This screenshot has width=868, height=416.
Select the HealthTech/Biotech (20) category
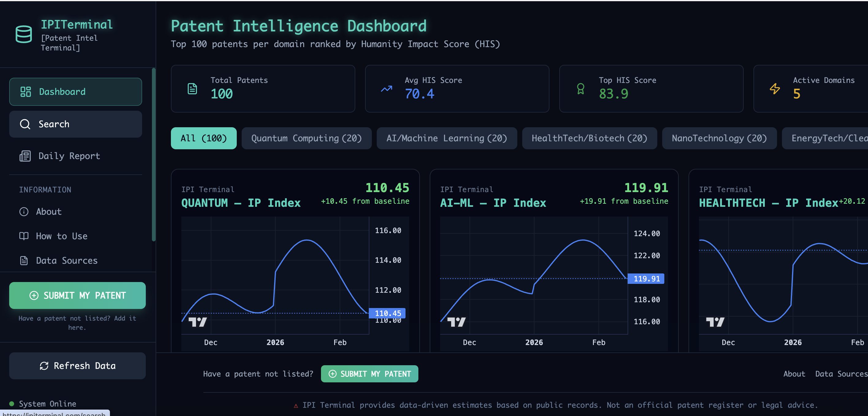(589, 138)
